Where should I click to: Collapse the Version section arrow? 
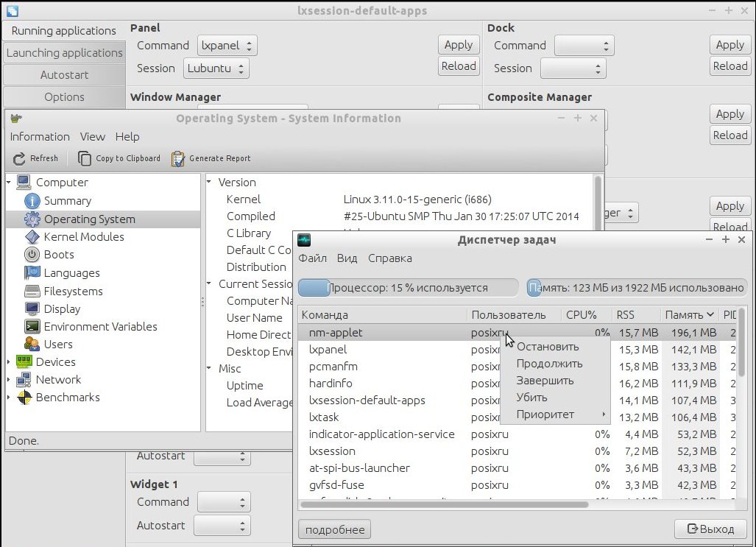[x=209, y=182]
